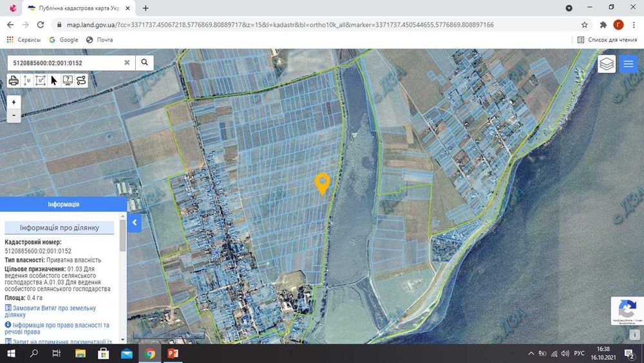This screenshot has height=363, width=644.
Task: Click the reCAPTCHA badge
Action: [x=627, y=311]
